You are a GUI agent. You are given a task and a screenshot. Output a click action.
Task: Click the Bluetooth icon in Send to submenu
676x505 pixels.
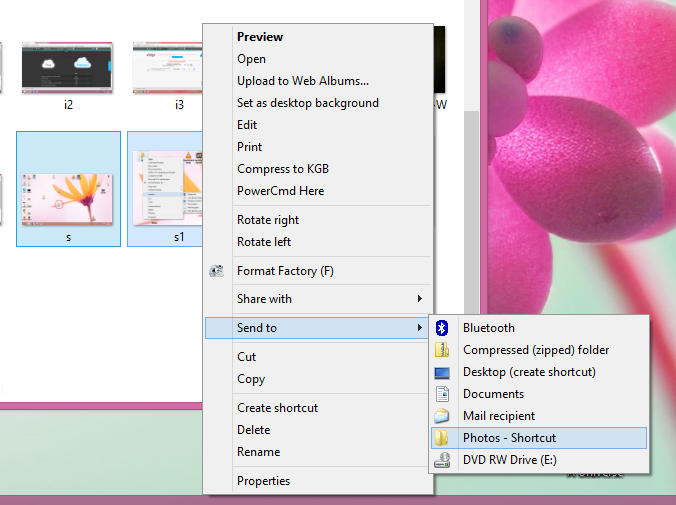click(x=441, y=328)
